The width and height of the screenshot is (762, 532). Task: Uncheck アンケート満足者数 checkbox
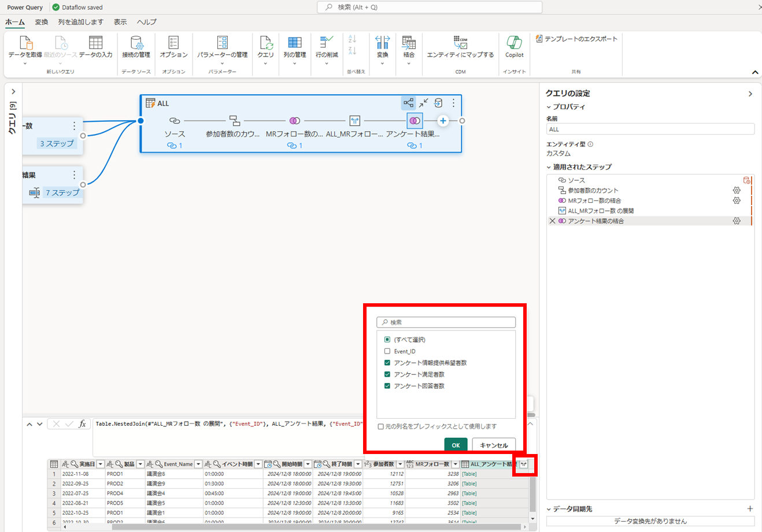click(387, 374)
